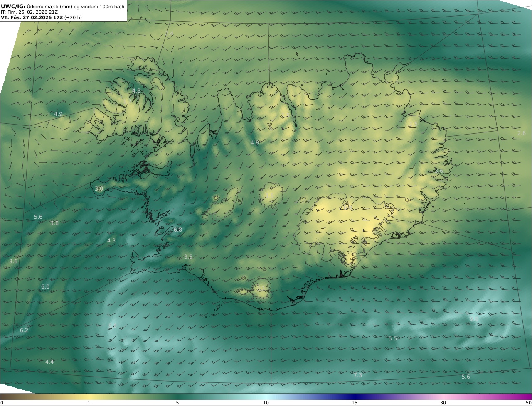Click the colorbar tick label "50"
This screenshot has width=532, height=406.
529,403
